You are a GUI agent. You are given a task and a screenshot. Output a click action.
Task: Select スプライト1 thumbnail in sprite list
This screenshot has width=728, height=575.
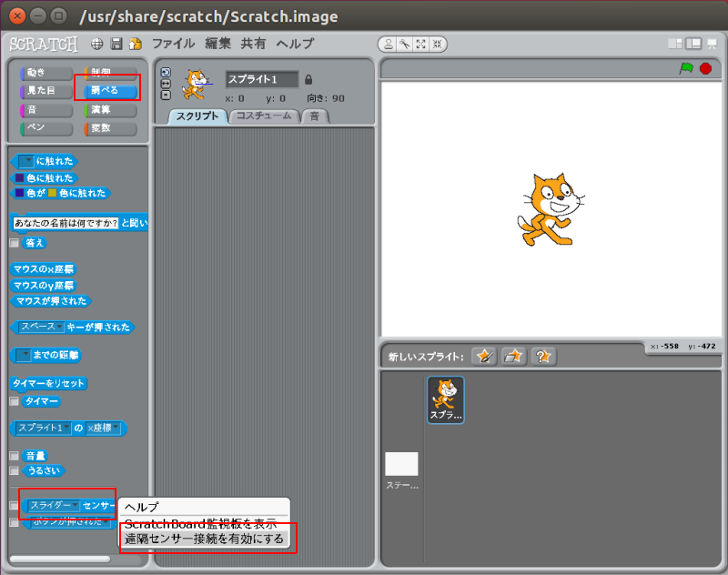(446, 399)
